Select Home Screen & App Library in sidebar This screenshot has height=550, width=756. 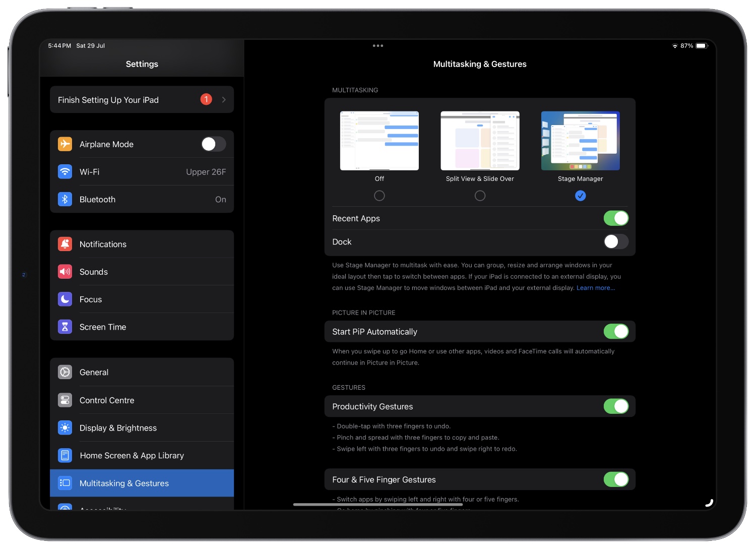132,455
